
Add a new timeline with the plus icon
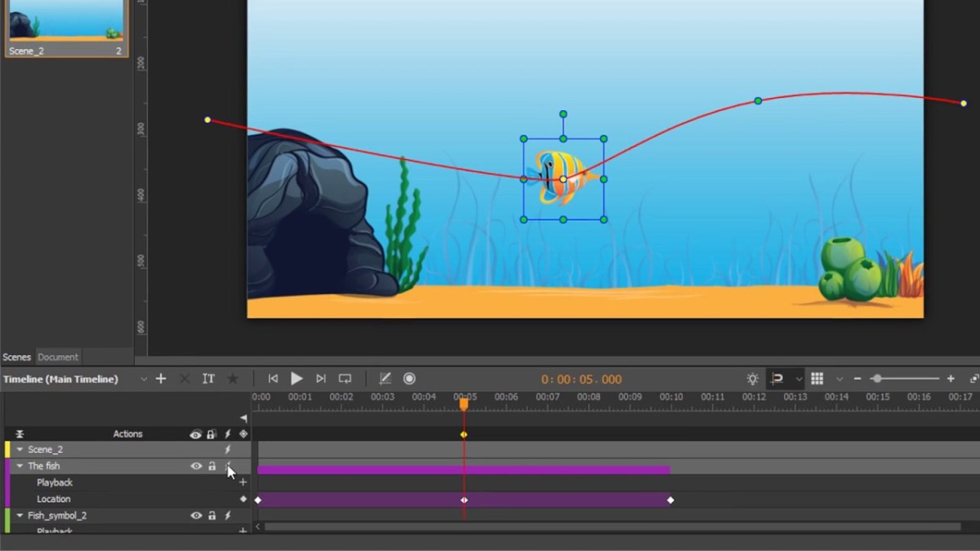click(161, 378)
